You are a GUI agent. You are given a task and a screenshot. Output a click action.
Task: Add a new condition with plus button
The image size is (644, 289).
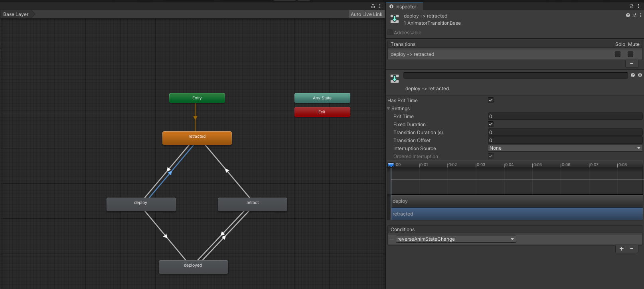point(621,249)
